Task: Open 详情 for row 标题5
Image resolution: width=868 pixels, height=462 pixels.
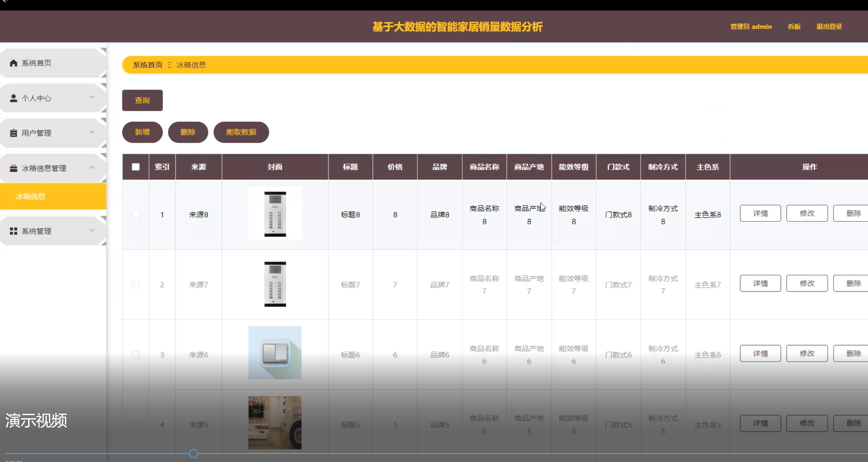Action: 760,423
